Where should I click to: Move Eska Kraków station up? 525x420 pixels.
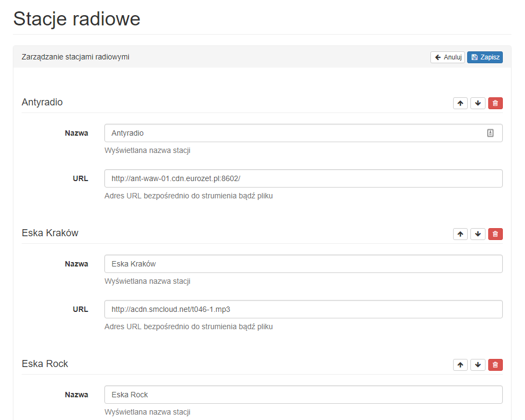460,234
